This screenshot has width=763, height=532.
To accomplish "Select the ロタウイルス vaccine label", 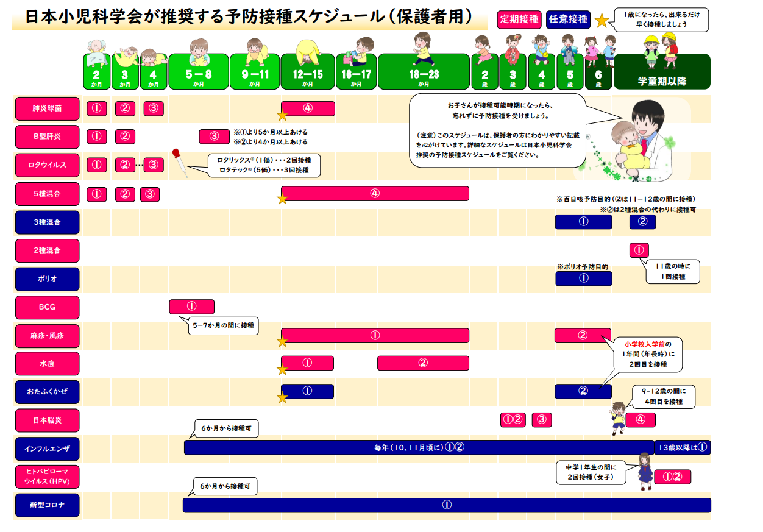I will coord(47,165).
